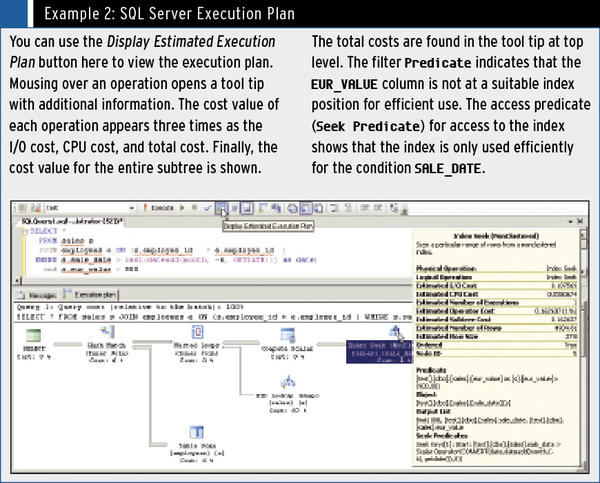600x483 pixels.
Task: Click the horizontal scroll arrow under query editor
Action: 19,281
